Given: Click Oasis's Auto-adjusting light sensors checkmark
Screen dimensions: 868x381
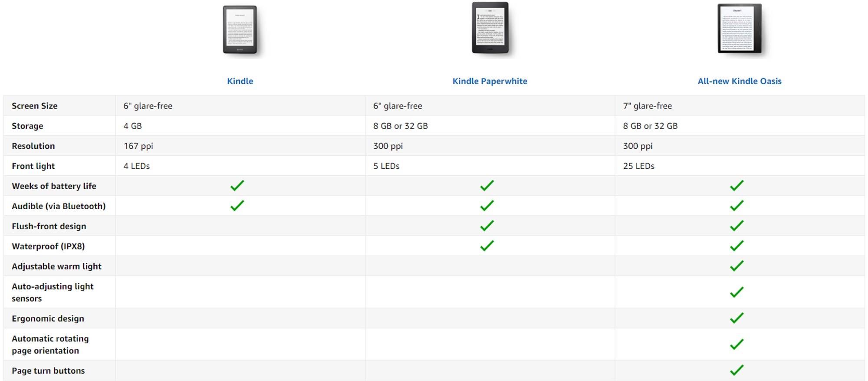Looking at the screenshot, I should click(737, 292).
